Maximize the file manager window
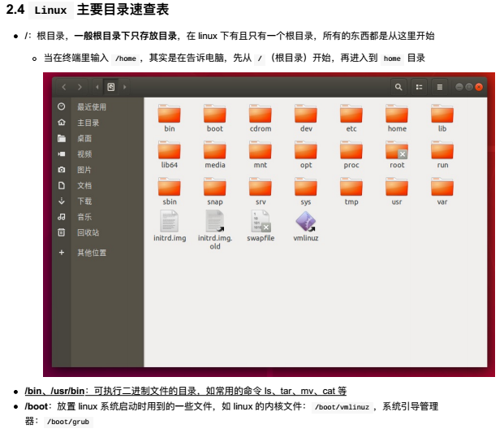504x429 pixels. click(x=469, y=87)
